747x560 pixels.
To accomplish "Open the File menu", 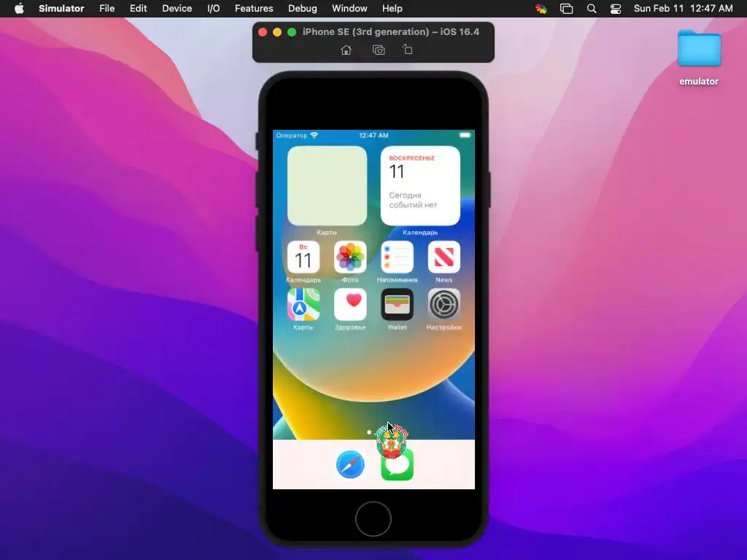I will click(x=107, y=9).
